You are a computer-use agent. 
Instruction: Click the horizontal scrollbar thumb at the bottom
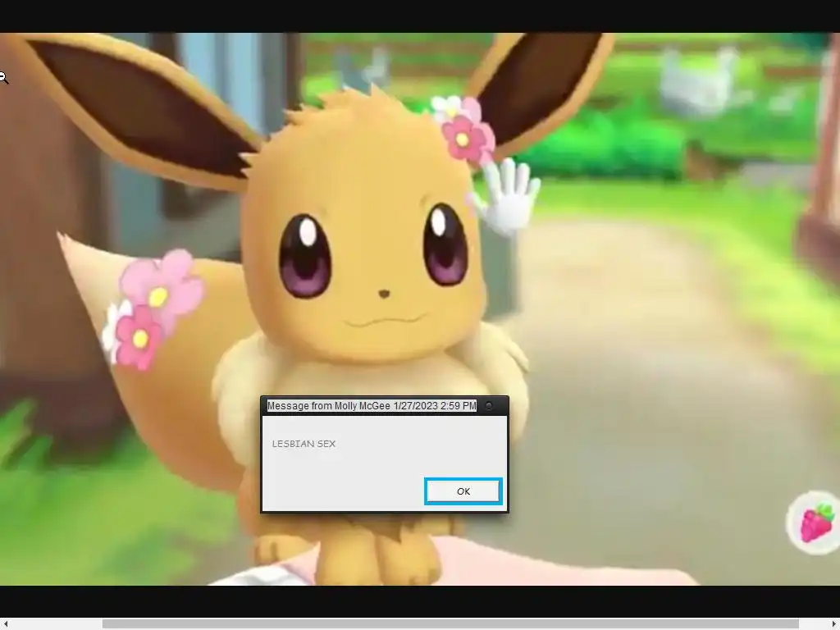[x=450, y=624]
